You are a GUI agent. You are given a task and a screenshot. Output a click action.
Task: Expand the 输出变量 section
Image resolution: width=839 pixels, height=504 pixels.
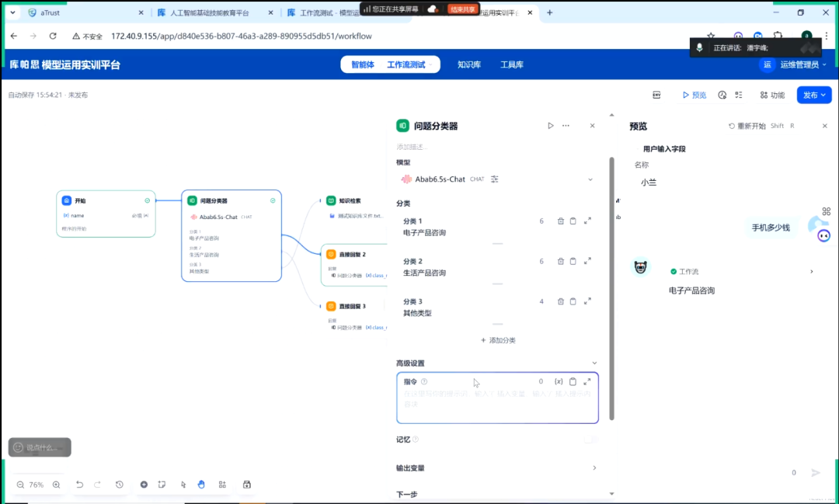click(x=594, y=468)
